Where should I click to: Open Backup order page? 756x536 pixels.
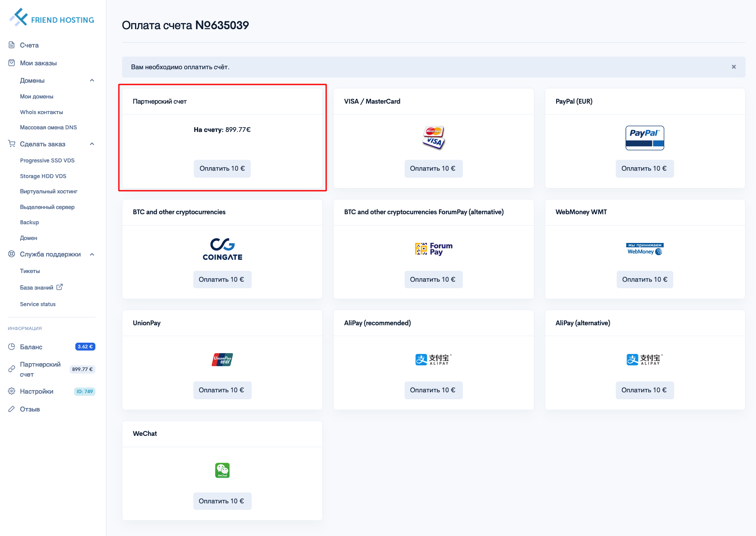[x=30, y=222]
